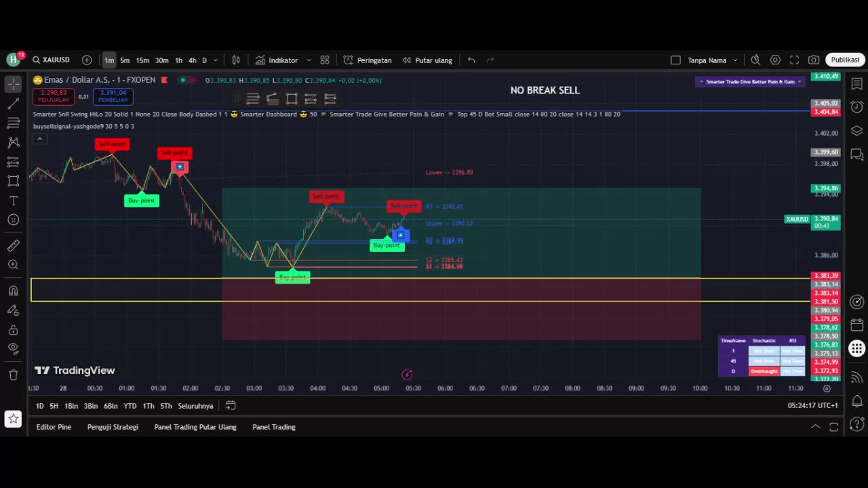Open the chats panel

click(x=856, y=155)
